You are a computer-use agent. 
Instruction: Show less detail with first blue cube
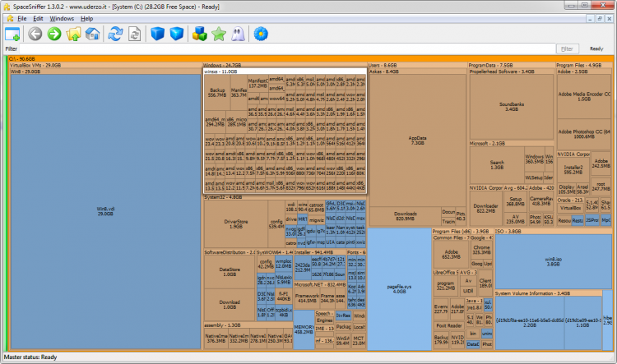(x=157, y=35)
